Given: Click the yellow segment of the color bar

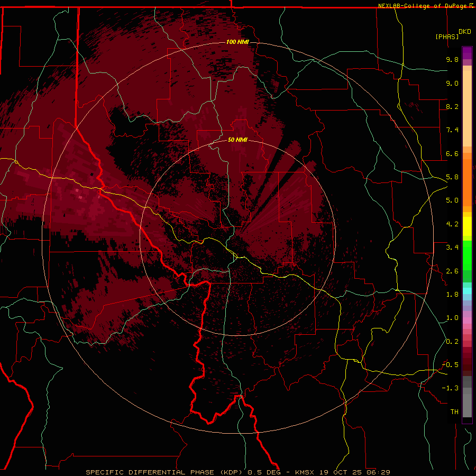Looking at the screenshot, I should tap(467, 226).
